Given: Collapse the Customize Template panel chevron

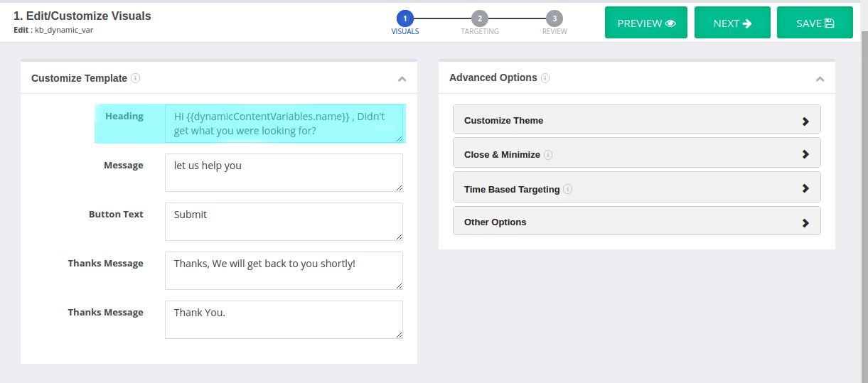Looking at the screenshot, I should 402,79.
